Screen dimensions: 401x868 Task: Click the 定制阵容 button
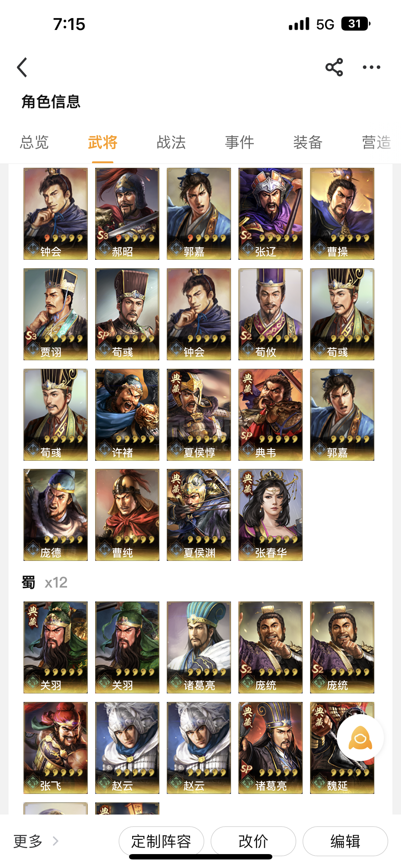click(161, 841)
